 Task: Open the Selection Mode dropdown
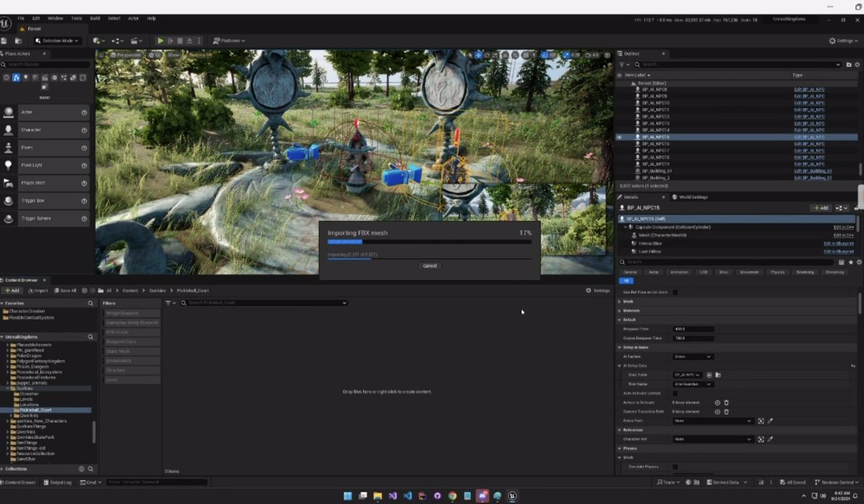point(56,41)
